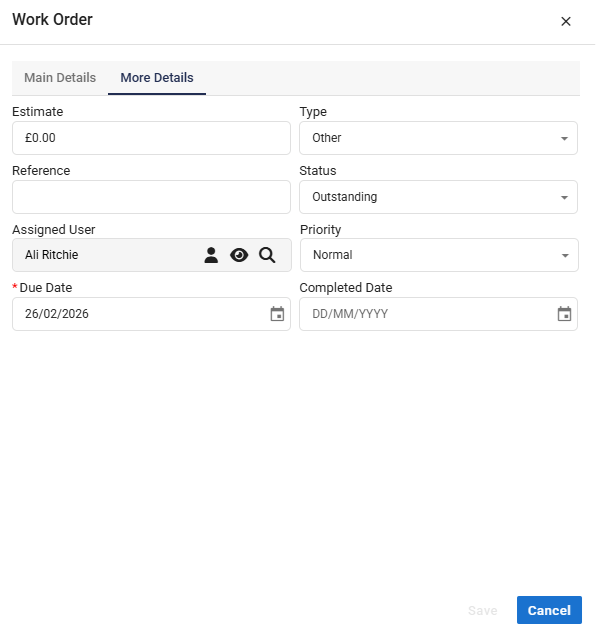596x630 pixels.
Task: Focus the Estimate amount field
Action: 152,138
